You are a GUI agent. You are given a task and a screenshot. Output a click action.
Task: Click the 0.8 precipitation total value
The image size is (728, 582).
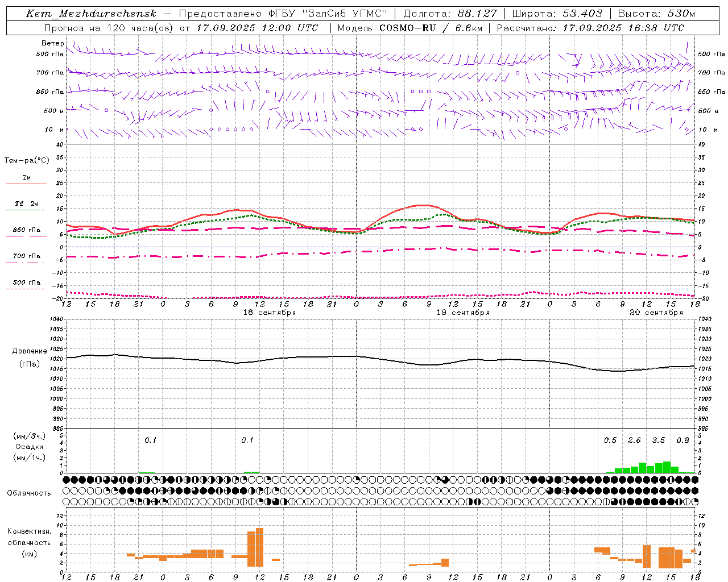tap(682, 440)
